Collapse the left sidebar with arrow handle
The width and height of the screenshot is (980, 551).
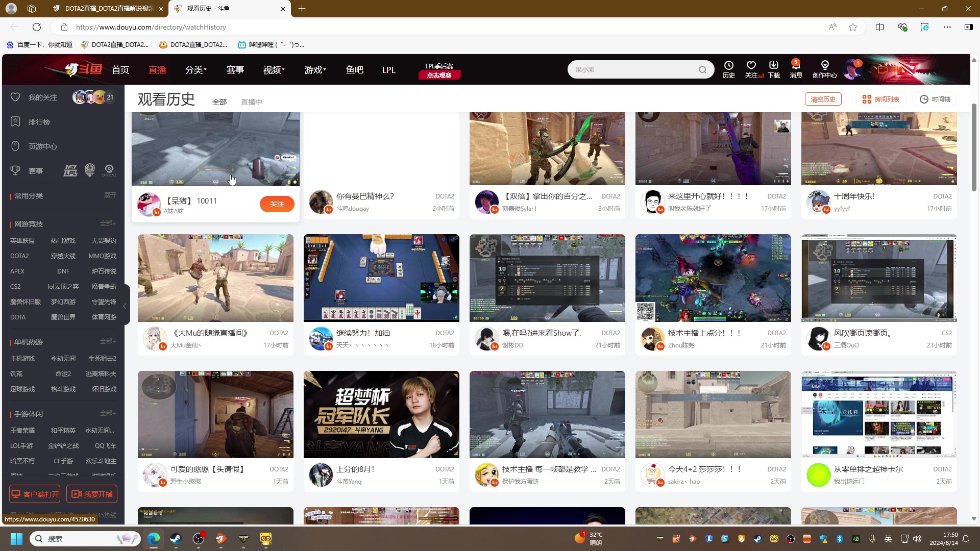click(x=125, y=306)
